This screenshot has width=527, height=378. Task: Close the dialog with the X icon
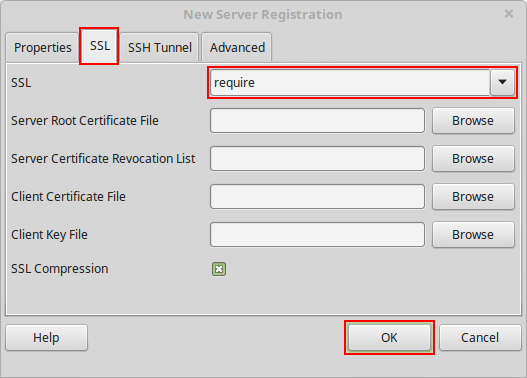pyautogui.click(x=509, y=14)
